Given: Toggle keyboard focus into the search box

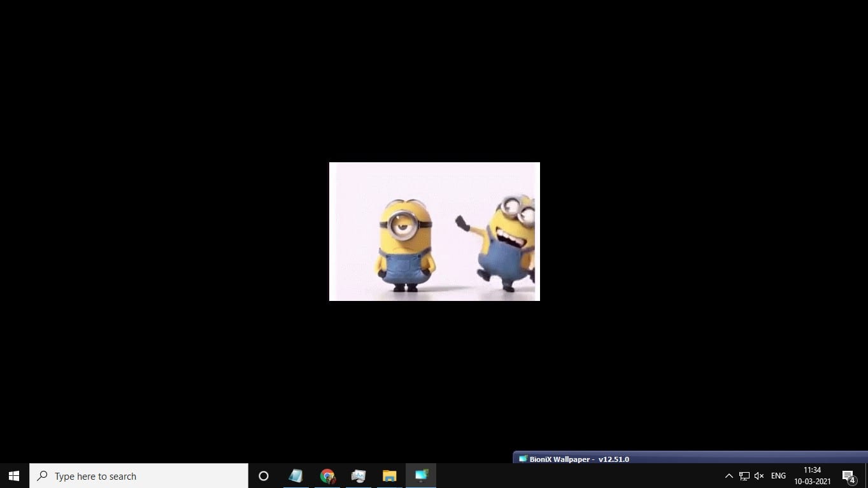Looking at the screenshot, I should pyautogui.click(x=42, y=476).
